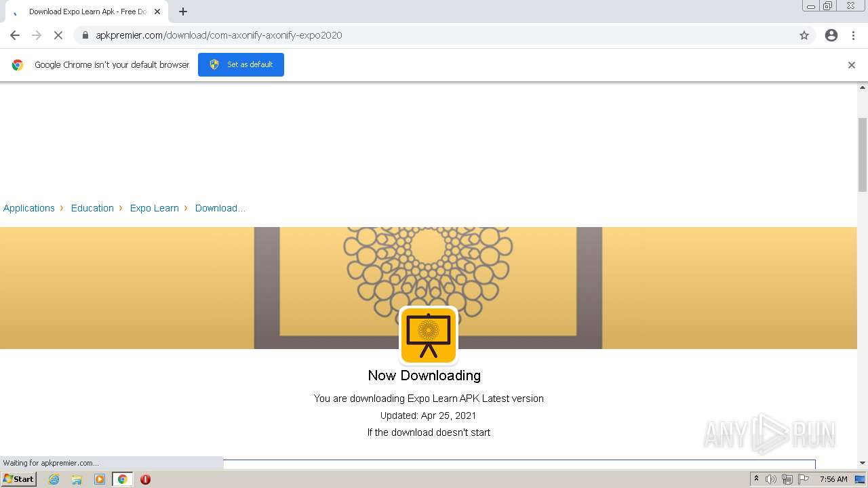Click the scrollbar up arrow

tap(863, 87)
